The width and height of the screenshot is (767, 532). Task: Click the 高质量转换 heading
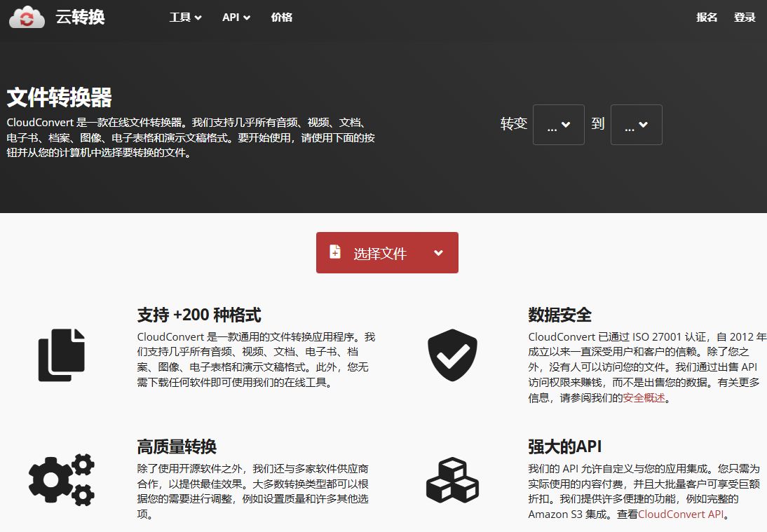177,447
